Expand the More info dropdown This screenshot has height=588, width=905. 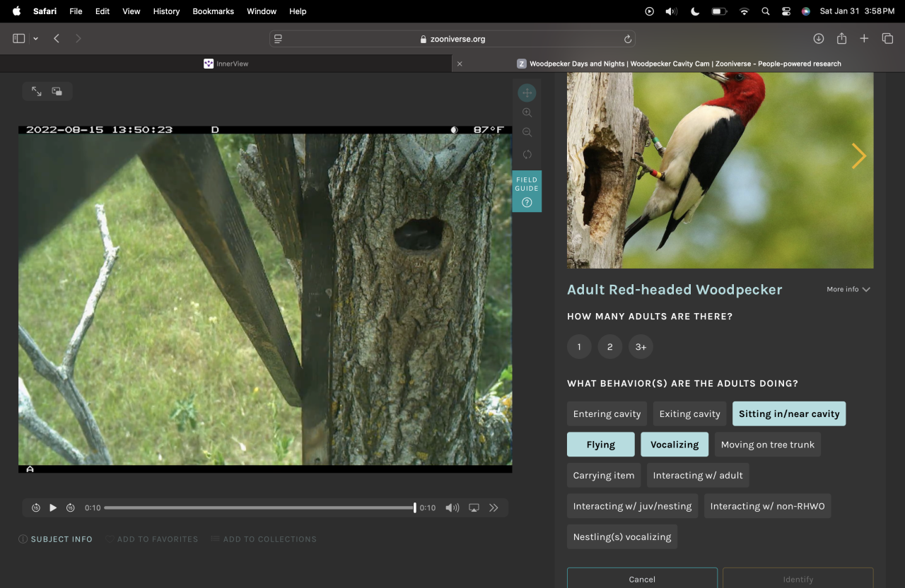[848, 289]
